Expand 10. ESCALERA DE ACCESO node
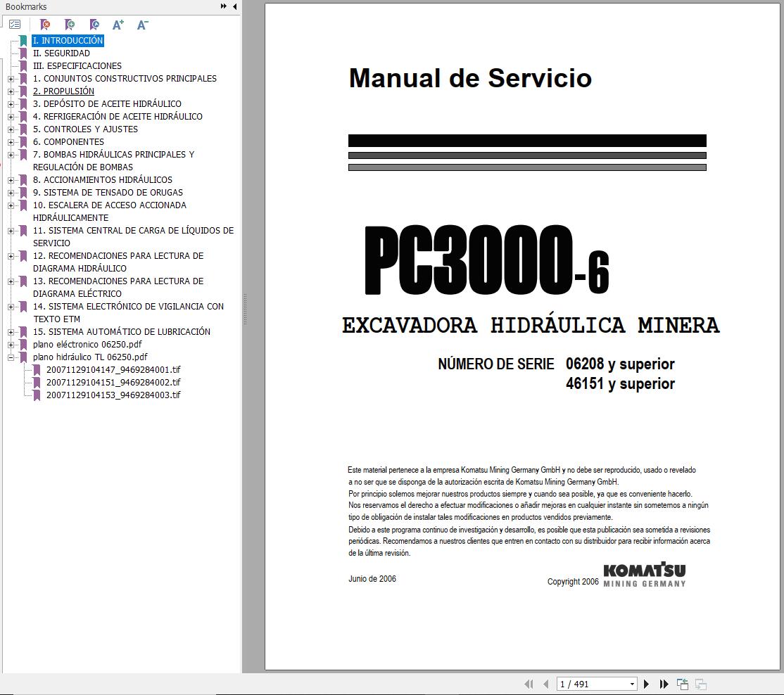784x695 pixels. pos(11,205)
